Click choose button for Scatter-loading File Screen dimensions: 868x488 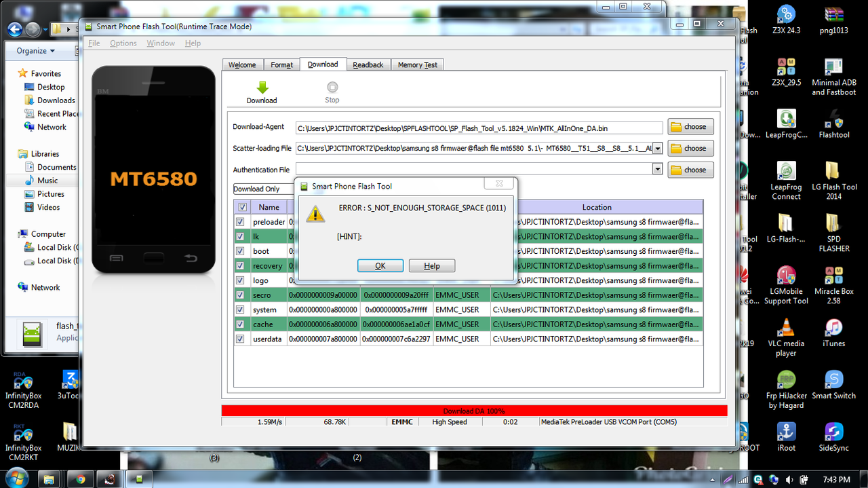point(690,149)
